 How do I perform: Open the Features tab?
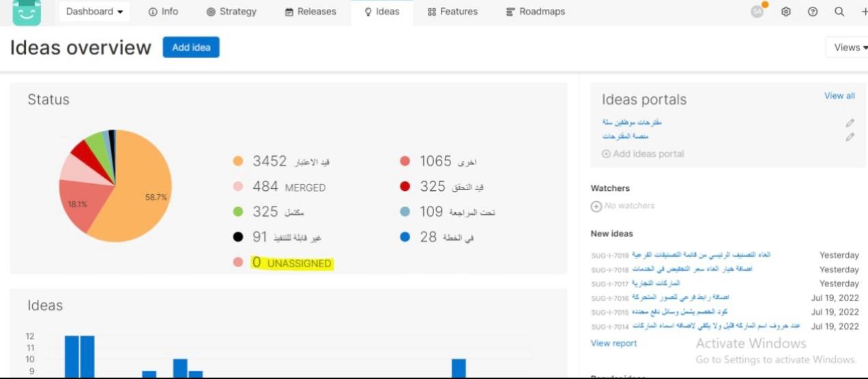(452, 12)
